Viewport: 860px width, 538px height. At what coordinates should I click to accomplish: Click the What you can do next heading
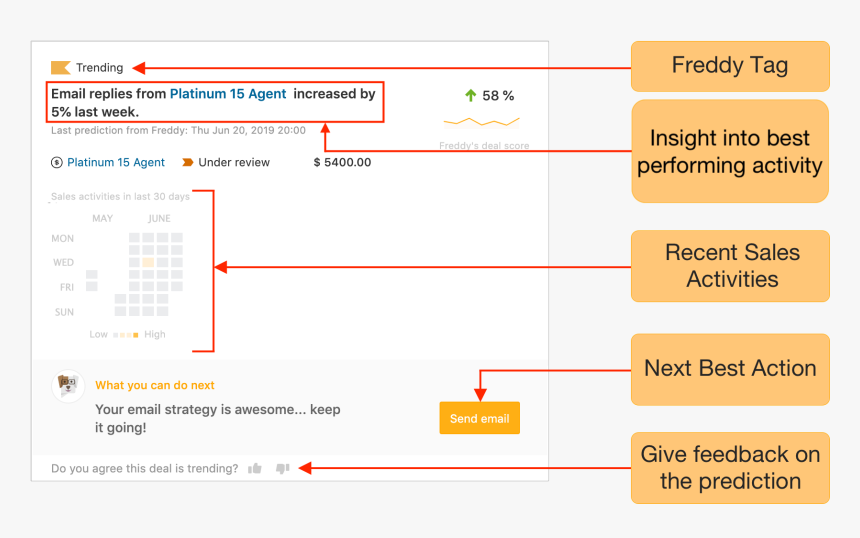(x=155, y=385)
